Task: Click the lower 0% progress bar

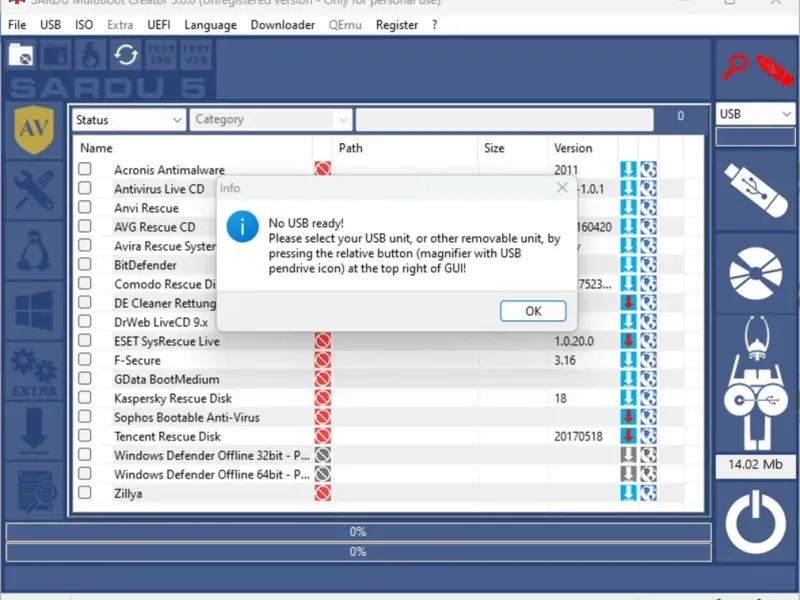Action: point(358,552)
